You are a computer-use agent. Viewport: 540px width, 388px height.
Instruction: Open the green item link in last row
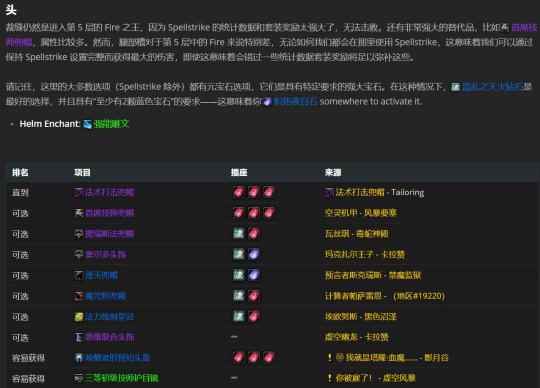(x=122, y=378)
